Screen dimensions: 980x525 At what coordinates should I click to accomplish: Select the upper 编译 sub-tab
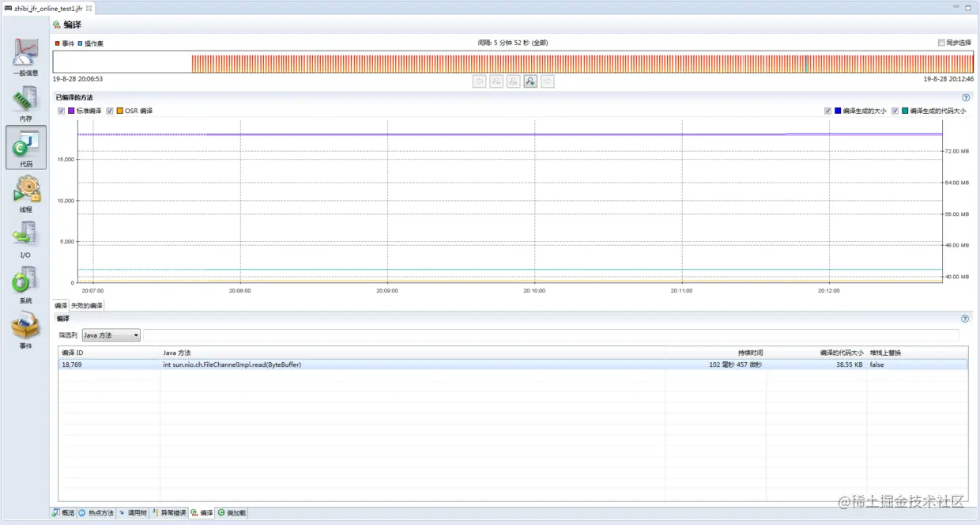point(61,305)
